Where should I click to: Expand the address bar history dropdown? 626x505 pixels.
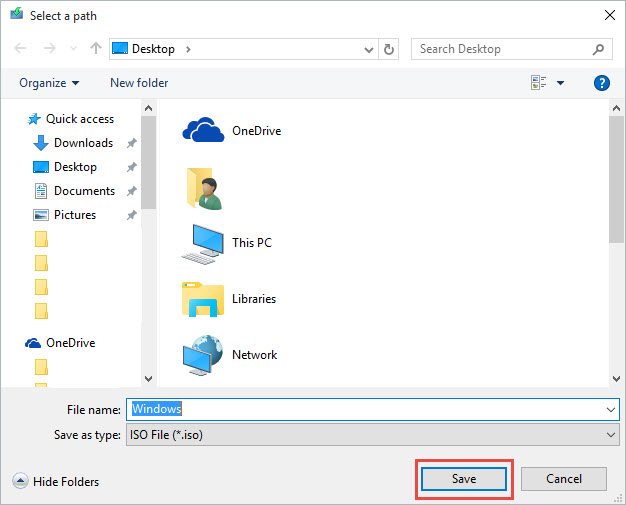tap(369, 50)
